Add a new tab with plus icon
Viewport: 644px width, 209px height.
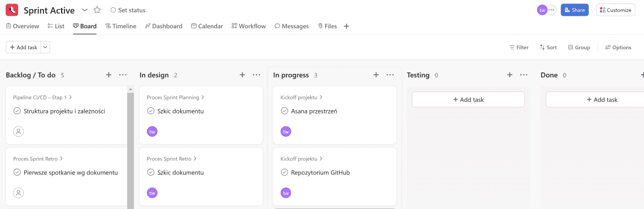[x=346, y=27]
